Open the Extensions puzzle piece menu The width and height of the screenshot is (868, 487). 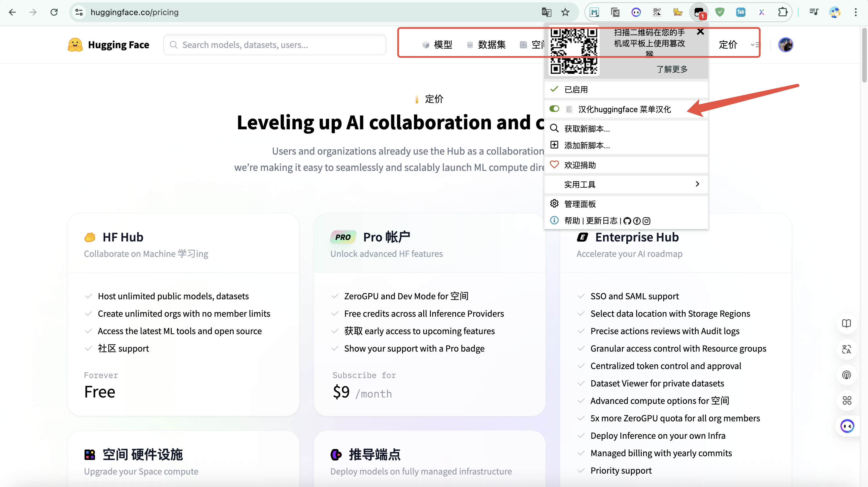(x=782, y=12)
